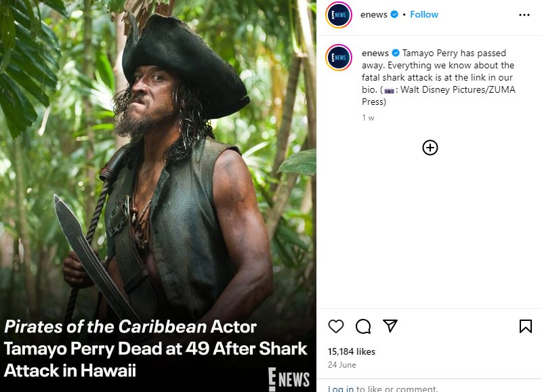
Task: Load more comments with plus circle
Action: [x=430, y=148]
